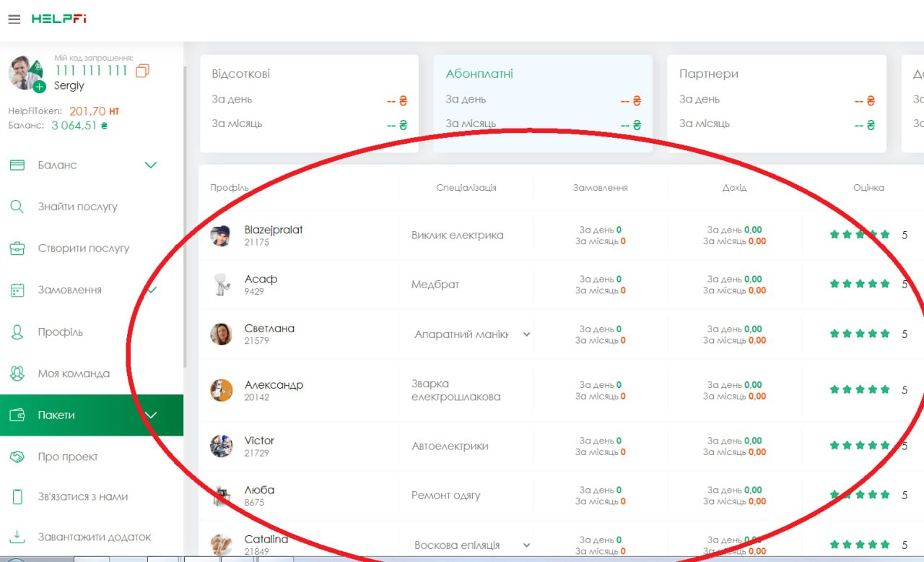Click Александр's profile avatar thumbnail
The image size is (924, 562).
[221, 390]
